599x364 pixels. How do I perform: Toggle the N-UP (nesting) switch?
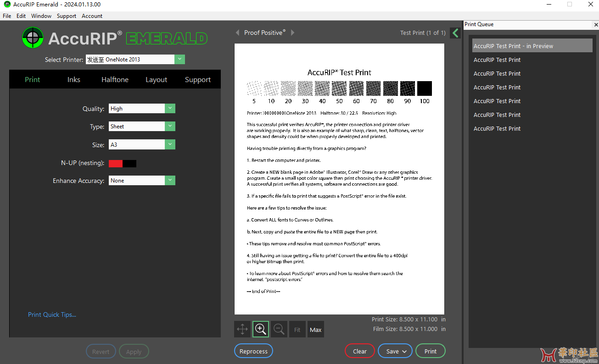[123, 163]
